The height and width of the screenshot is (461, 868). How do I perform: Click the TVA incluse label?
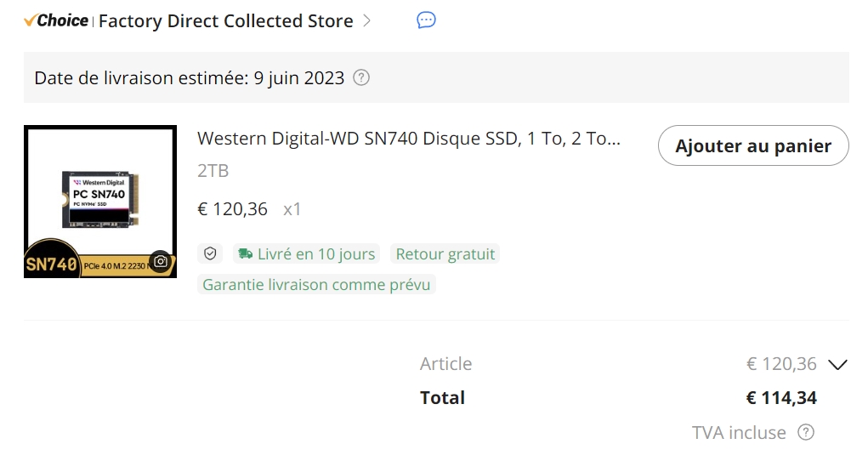click(x=739, y=432)
